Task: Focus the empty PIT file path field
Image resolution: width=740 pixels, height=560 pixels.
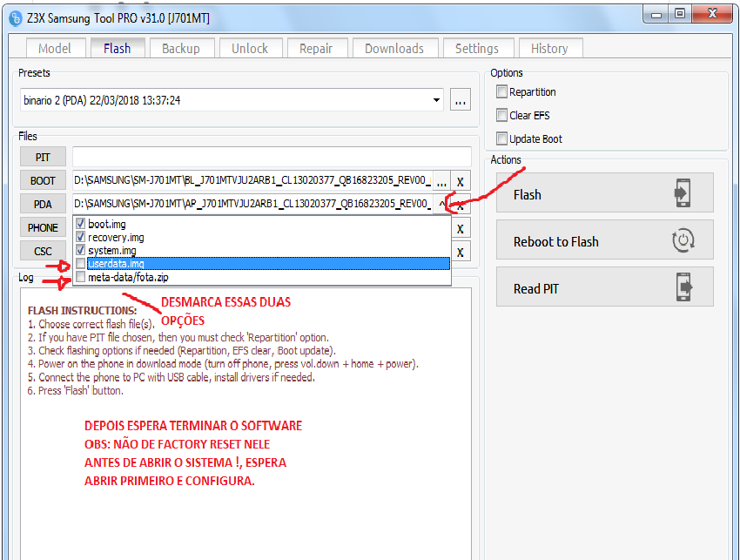Action: (272, 158)
